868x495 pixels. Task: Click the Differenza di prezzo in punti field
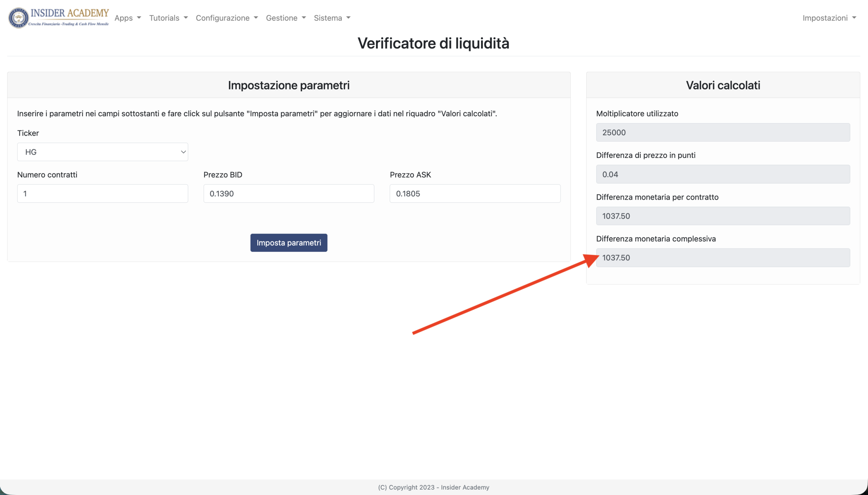[x=723, y=174]
